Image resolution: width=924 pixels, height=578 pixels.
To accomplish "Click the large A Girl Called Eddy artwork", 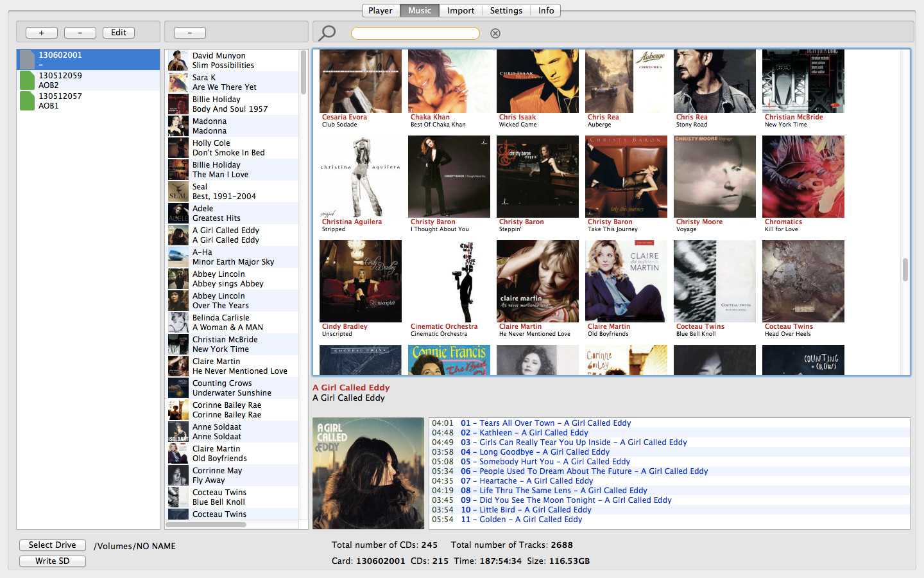I will [368, 473].
